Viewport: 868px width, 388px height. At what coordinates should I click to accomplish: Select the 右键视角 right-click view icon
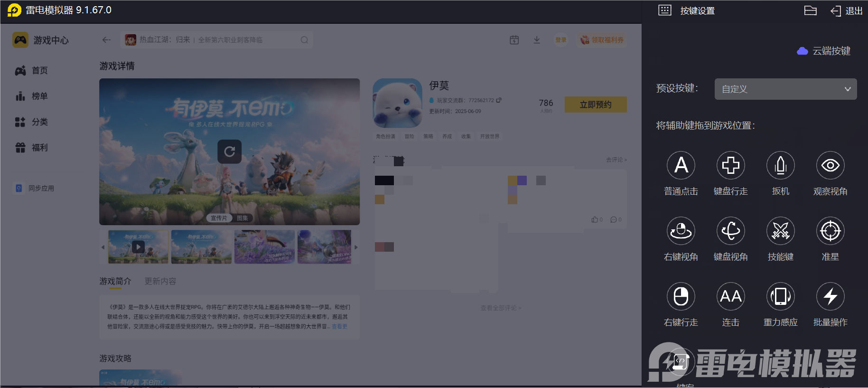(x=681, y=231)
